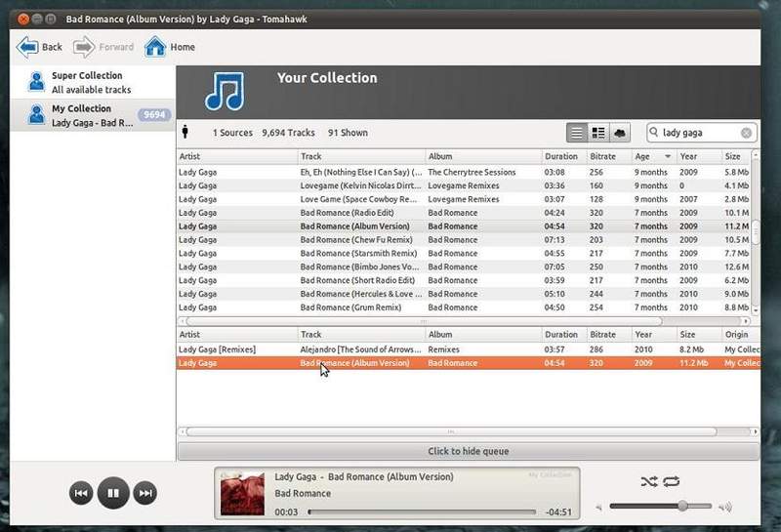Toggle shuffle playback

(x=649, y=481)
